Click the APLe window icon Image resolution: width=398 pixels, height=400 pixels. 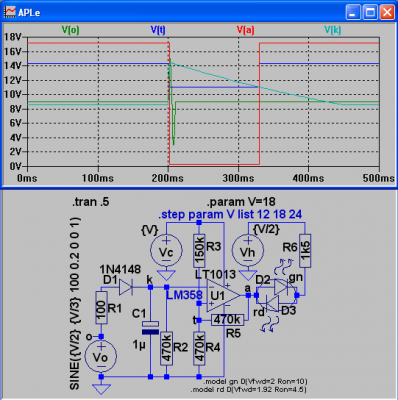click(9, 12)
